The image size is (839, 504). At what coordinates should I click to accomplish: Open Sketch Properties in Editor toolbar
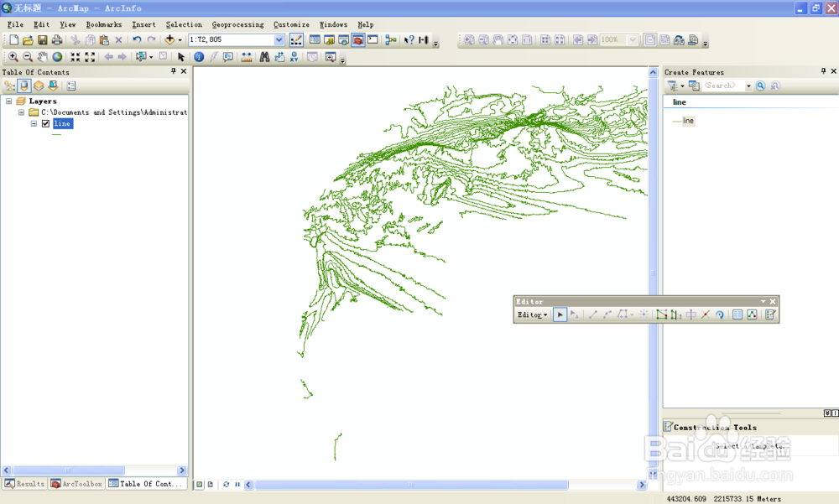(752, 314)
